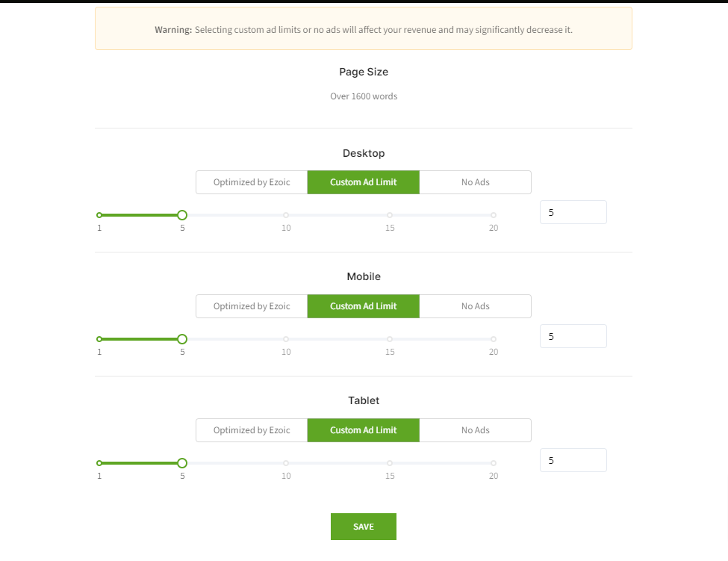Image resolution: width=728 pixels, height=561 pixels.
Task: Select Optimized by Ezoic for Mobile
Action: [252, 306]
